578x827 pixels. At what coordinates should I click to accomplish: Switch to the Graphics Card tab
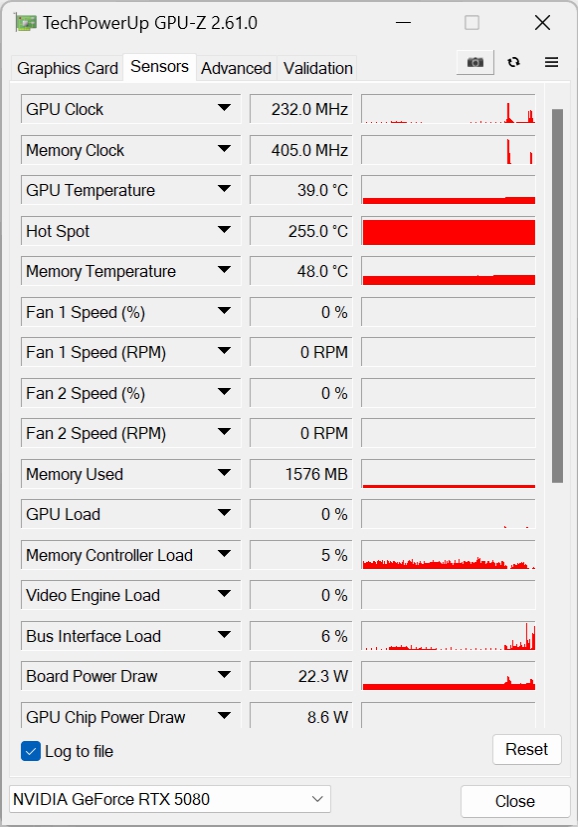67,68
